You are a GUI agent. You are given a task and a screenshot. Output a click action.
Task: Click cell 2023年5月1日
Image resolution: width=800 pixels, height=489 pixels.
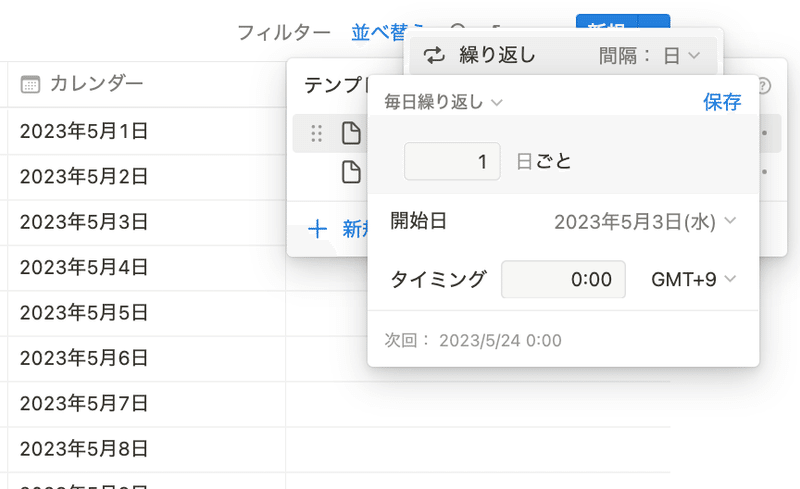(x=146, y=131)
